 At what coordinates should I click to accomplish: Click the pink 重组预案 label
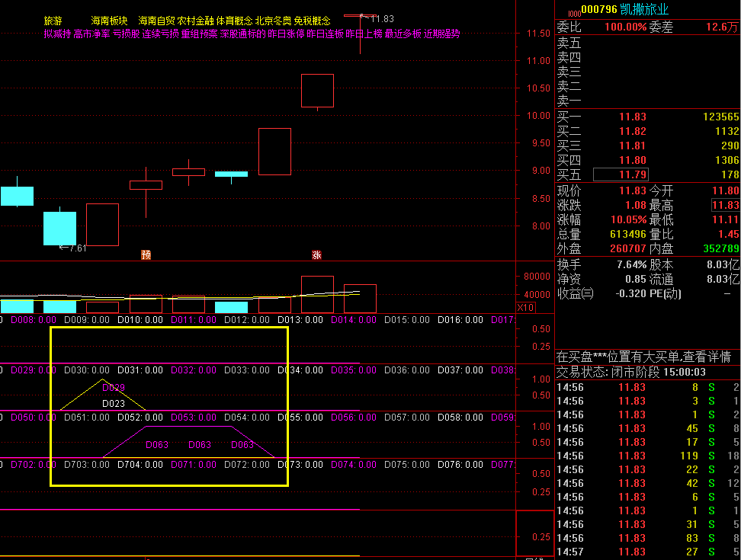(x=200, y=34)
